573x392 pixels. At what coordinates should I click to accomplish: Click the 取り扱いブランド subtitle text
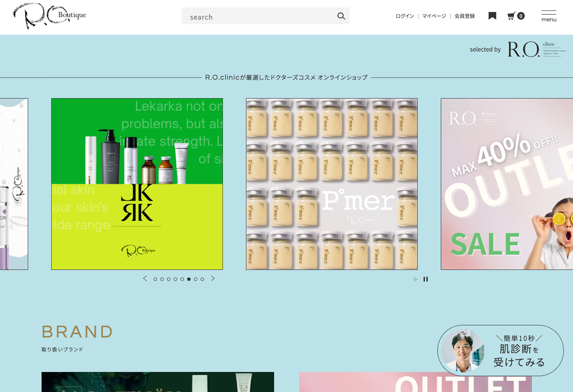[62, 349]
